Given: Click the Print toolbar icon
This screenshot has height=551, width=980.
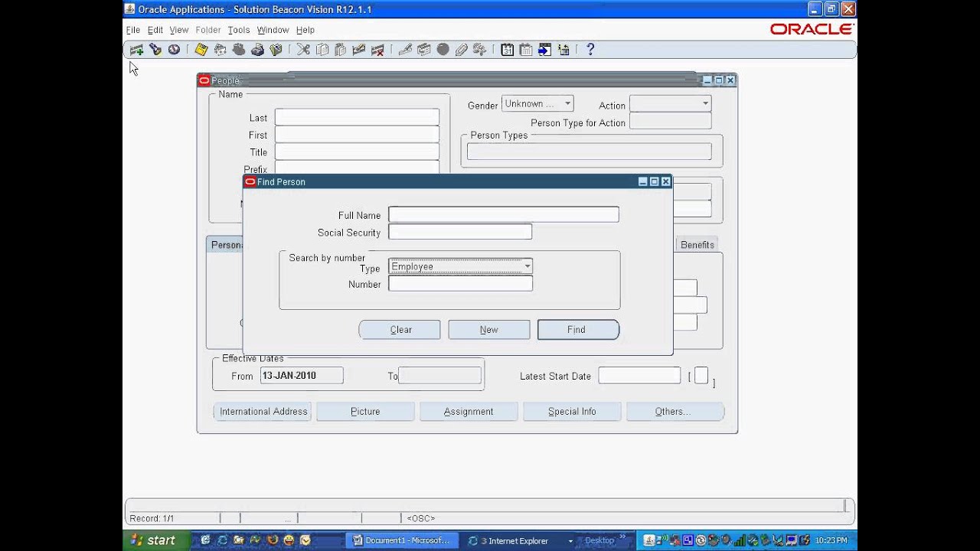Looking at the screenshot, I should click(257, 50).
